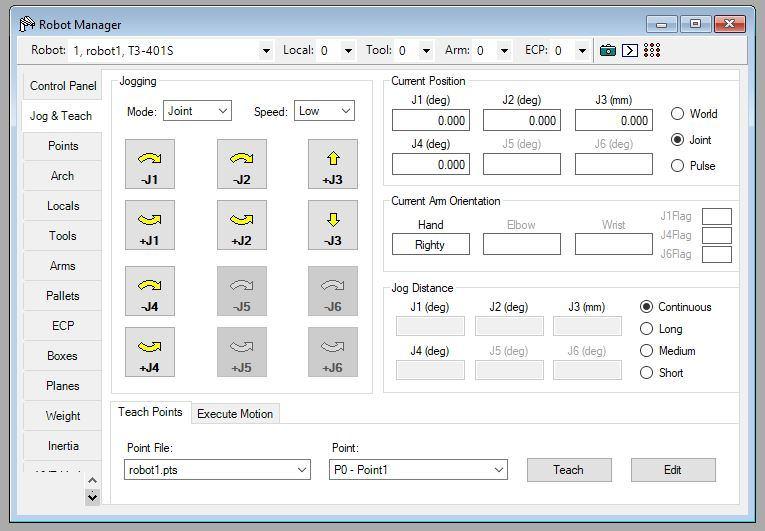Jog joint -J4 button
The height and width of the screenshot is (531, 765).
click(150, 291)
